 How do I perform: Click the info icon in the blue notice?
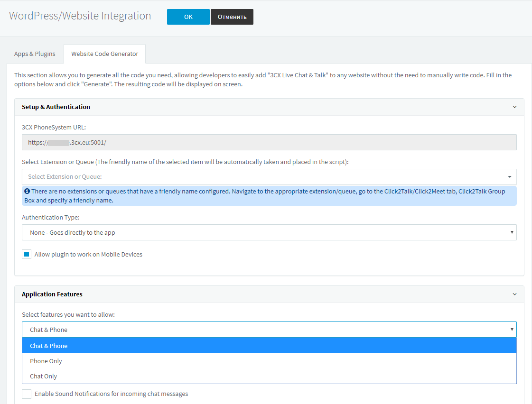27,191
